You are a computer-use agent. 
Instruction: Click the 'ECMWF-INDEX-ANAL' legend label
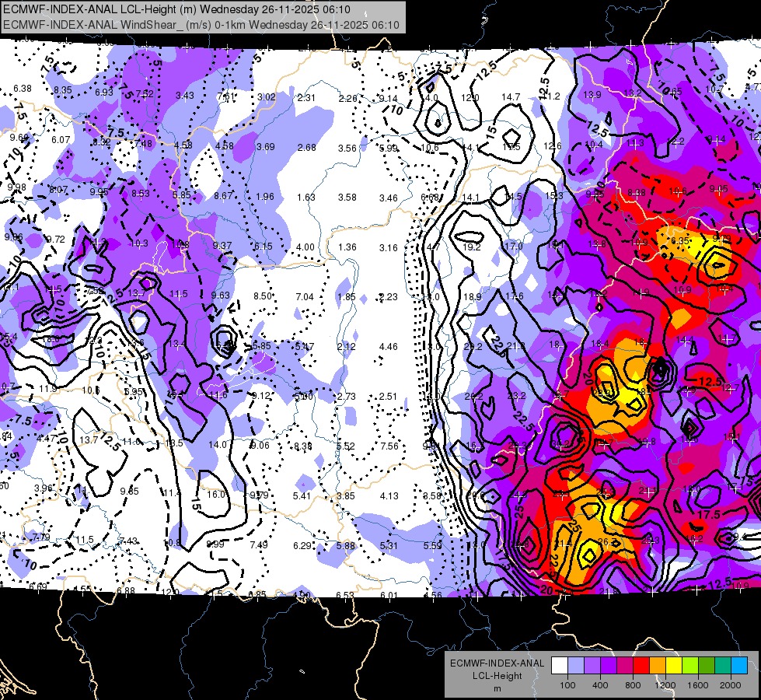point(497,663)
